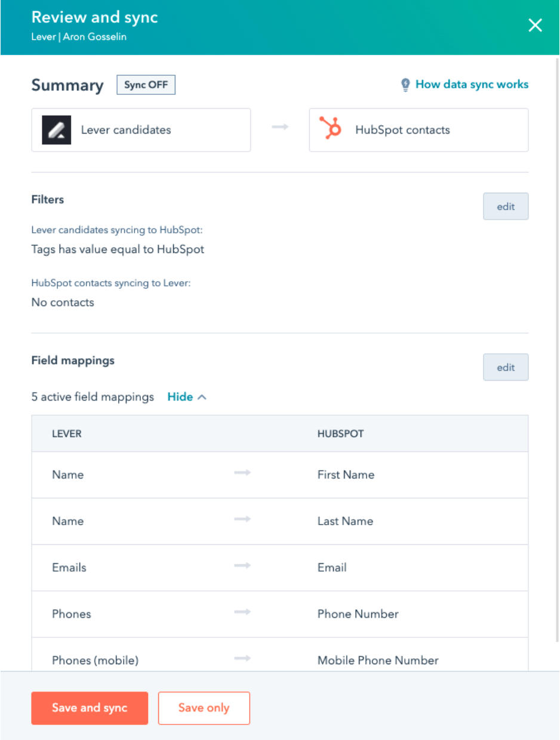560x740 pixels.
Task: Collapse the active field mappings list
Action: tap(181, 396)
